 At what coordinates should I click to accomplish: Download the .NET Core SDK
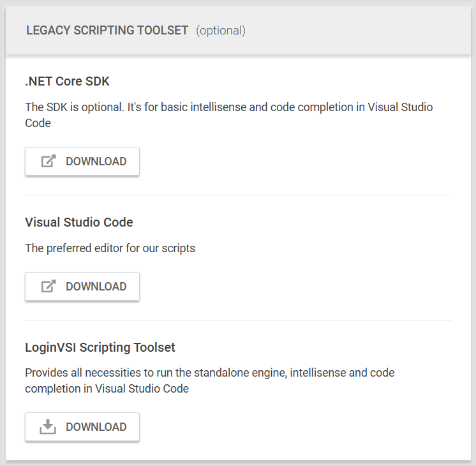click(82, 162)
